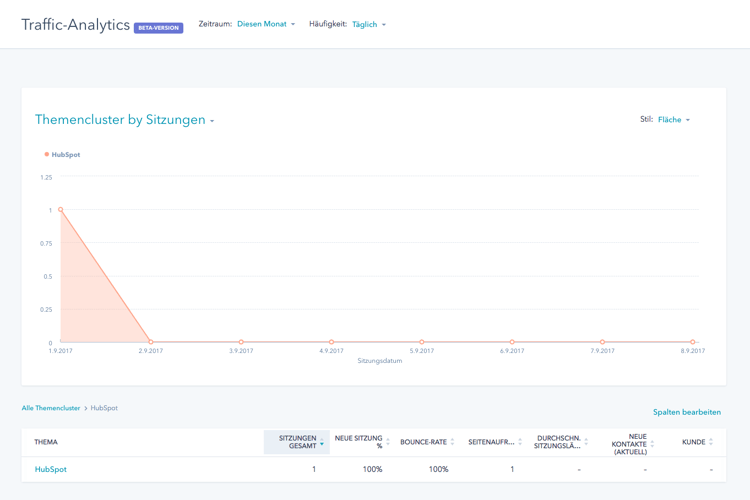Click sort arrow icon of 'Kunde' column
Image resolution: width=750 pixels, height=500 pixels.
pos(711,442)
